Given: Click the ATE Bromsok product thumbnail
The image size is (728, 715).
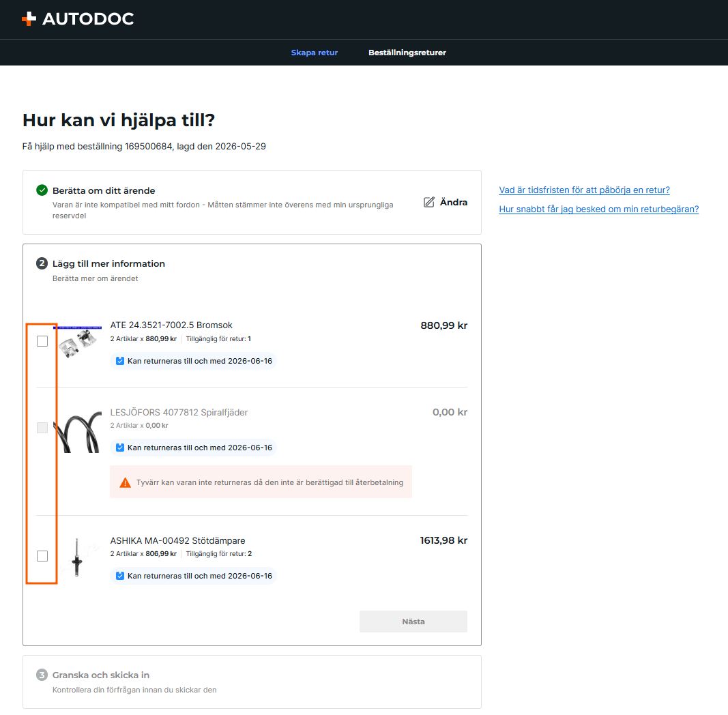Looking at the screenshot, I should tap(78, 342).
